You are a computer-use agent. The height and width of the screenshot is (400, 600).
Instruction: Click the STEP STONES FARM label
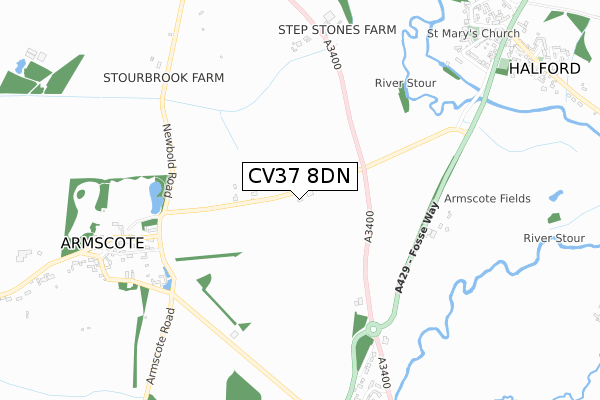(337, 30)
